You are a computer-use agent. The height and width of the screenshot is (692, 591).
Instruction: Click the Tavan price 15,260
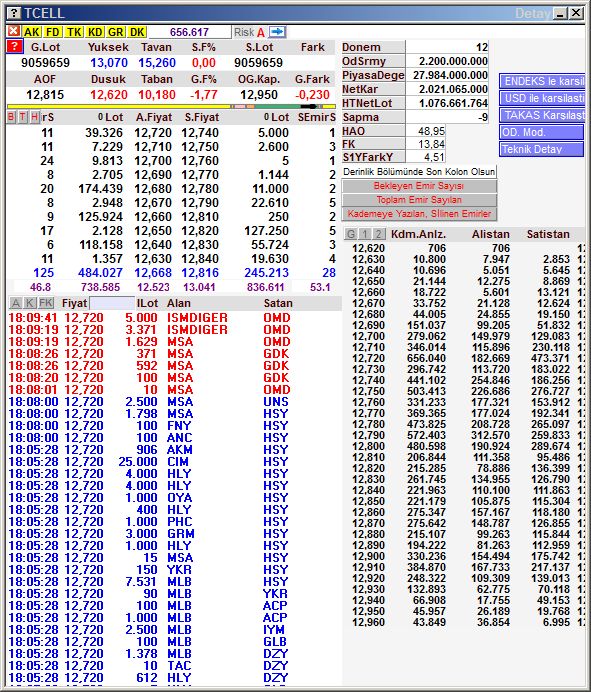157,63
